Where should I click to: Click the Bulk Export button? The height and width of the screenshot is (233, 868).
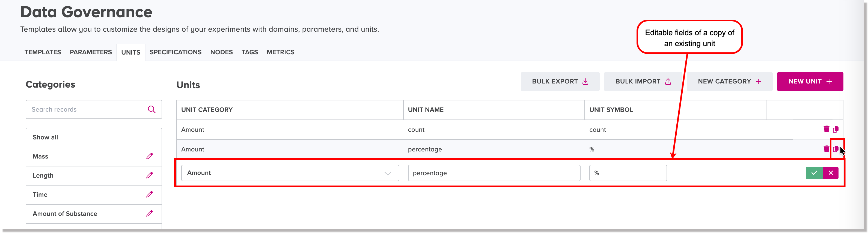(560, 82)
